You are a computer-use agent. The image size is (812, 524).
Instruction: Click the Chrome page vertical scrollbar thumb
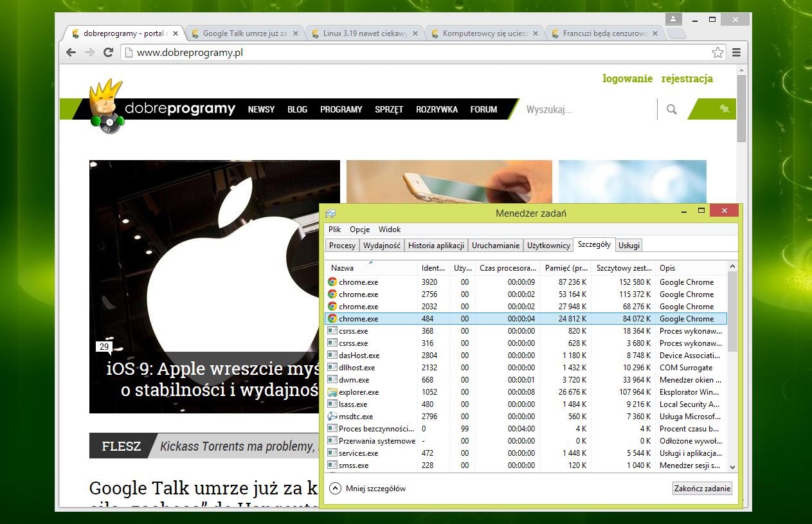click(741, 108)
